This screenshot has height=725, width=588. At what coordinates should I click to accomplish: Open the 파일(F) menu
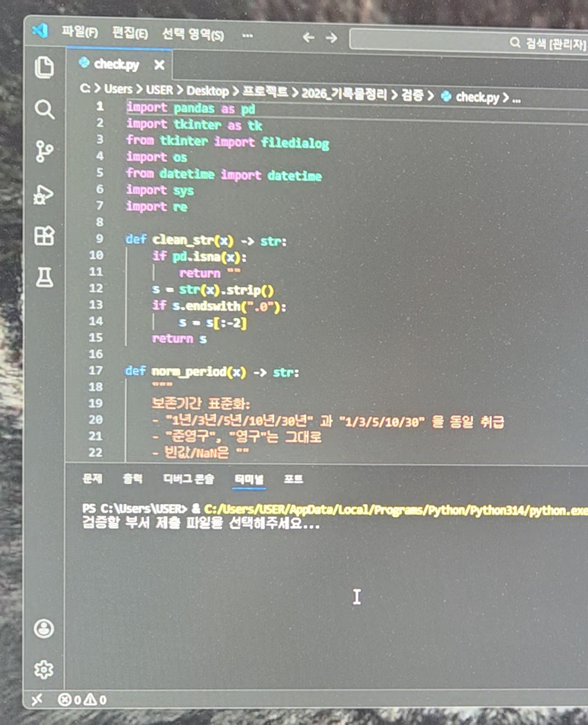pyautogui.click(x=80, y=32)
